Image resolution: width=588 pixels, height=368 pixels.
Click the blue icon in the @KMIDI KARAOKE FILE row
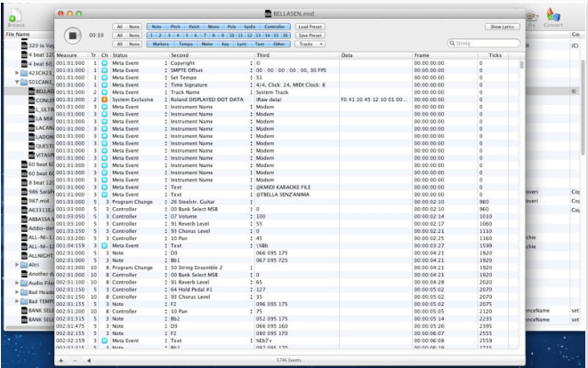coord(105,187)
